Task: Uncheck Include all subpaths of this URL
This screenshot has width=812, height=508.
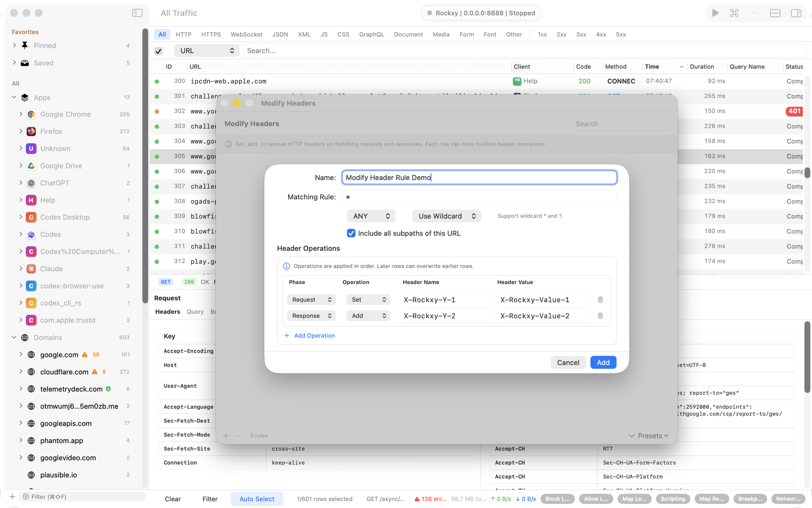Action: coord(351,233)
